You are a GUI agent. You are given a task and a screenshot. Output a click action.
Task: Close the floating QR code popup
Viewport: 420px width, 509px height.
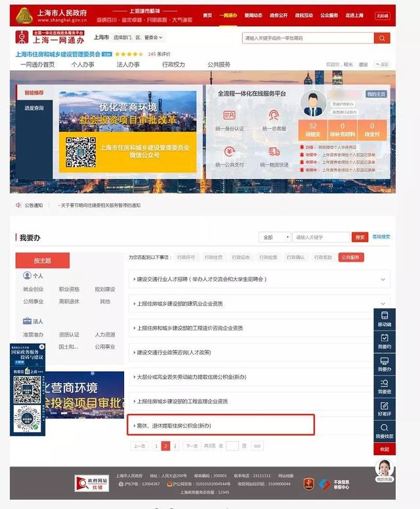[41, 347]
